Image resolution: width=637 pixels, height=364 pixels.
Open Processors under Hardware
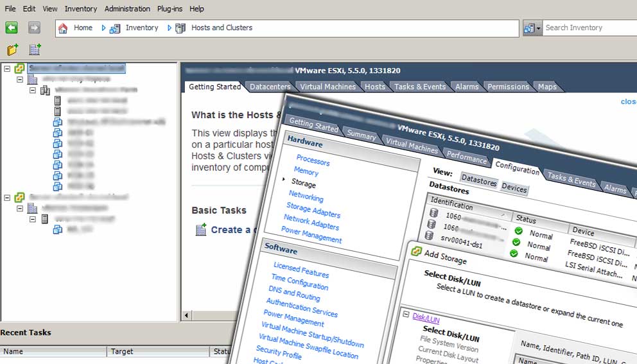(313, 160)
